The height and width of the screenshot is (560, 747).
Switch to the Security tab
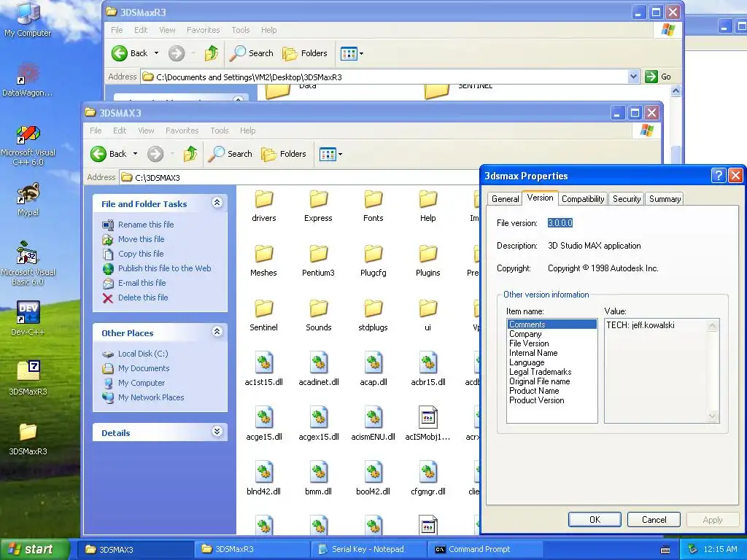(627, 199)
